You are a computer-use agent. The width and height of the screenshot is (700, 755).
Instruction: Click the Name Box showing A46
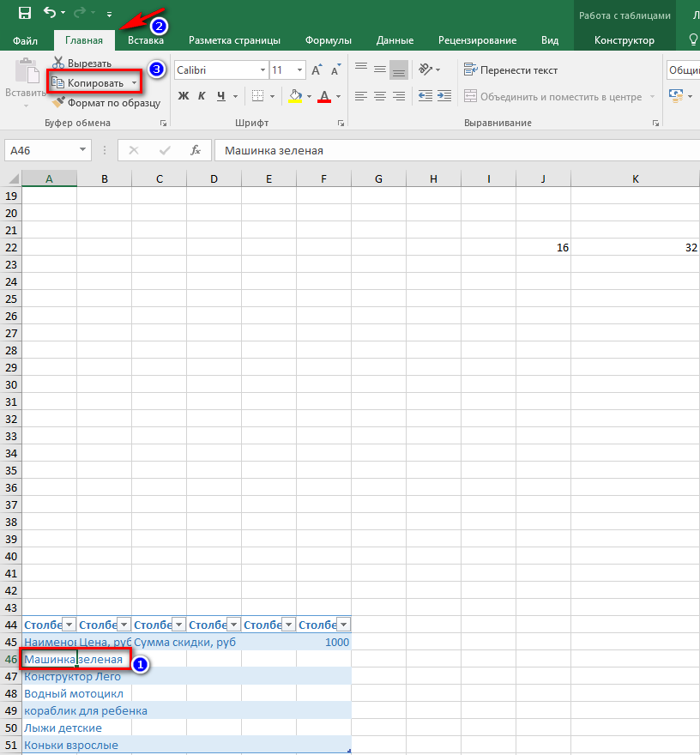pos(41,151)
